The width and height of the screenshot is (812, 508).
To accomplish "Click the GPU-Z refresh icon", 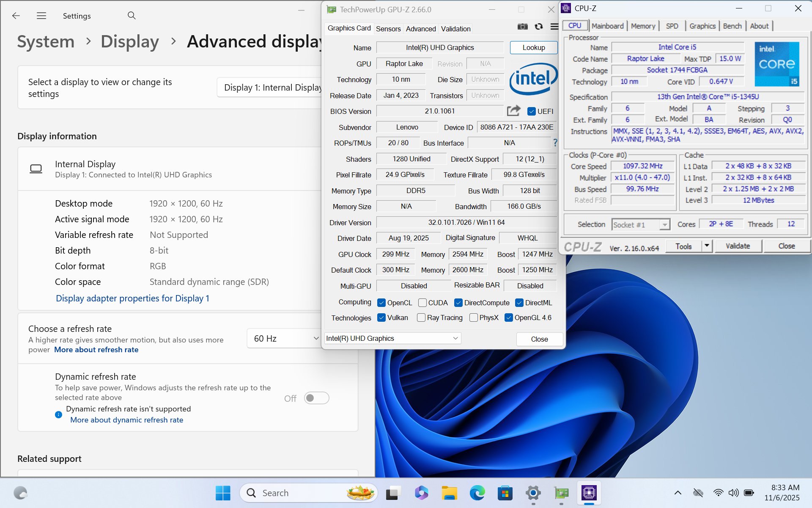I will pos(539,27).
